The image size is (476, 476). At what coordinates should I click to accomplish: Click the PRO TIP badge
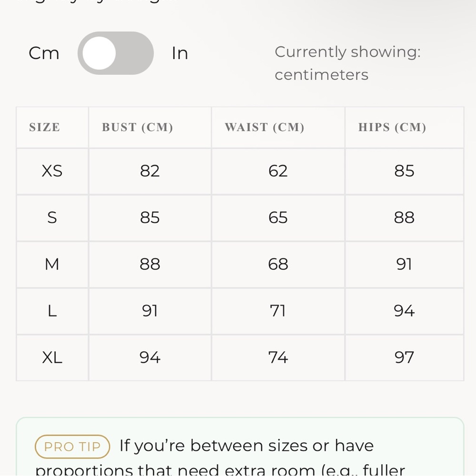tap(72, 446)
